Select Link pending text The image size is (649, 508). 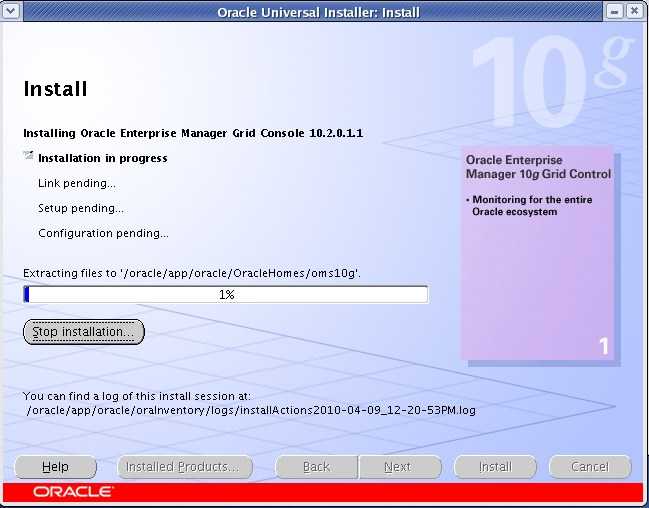77,183
